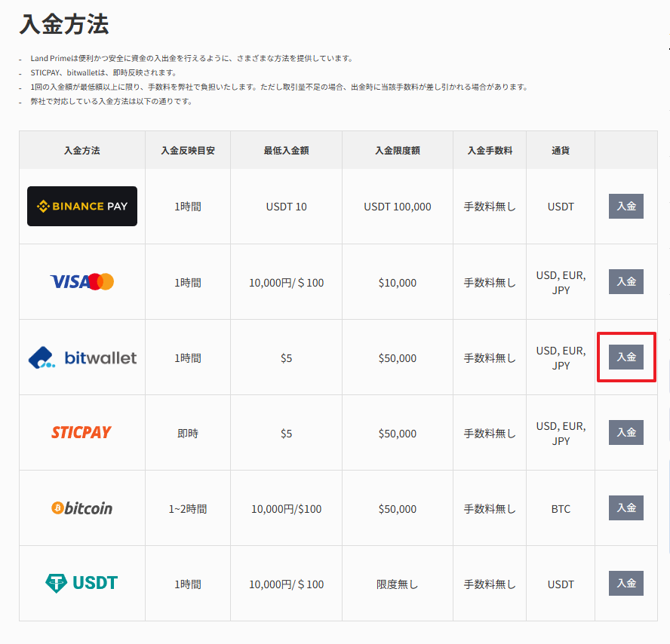Click the 入金方法 column header
The image size is (670, 644).
pos(82,150)
